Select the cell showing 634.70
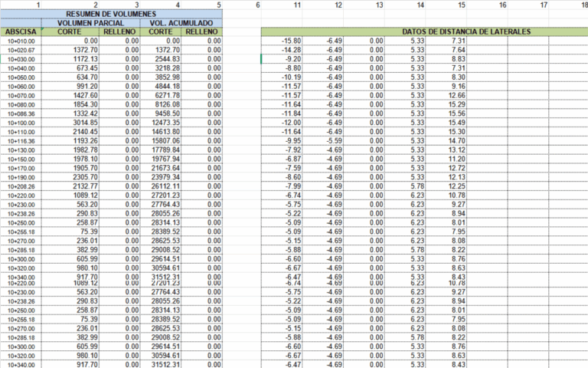 click(70, 77)
